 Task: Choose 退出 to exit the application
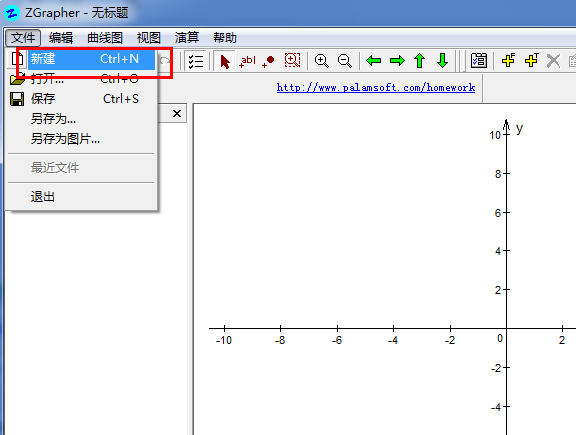tap(82, 197)
